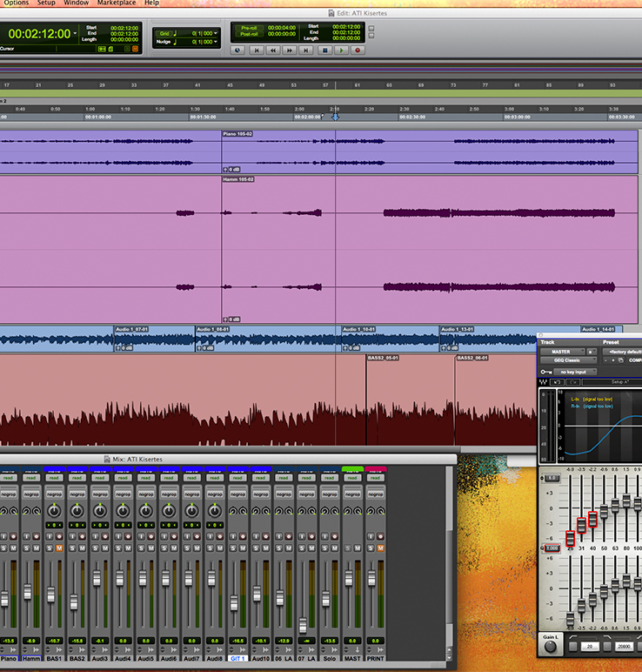Click the Q value field showing 1.000
This screenshot has height=672, width=642.
pyautogui.click(x=552, y=548)
